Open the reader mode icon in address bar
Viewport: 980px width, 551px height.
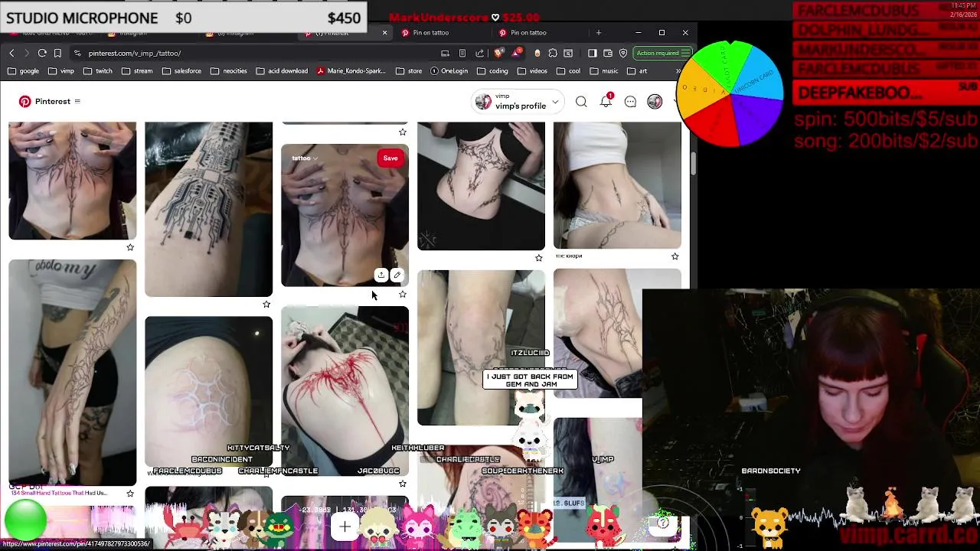point(462,53)
